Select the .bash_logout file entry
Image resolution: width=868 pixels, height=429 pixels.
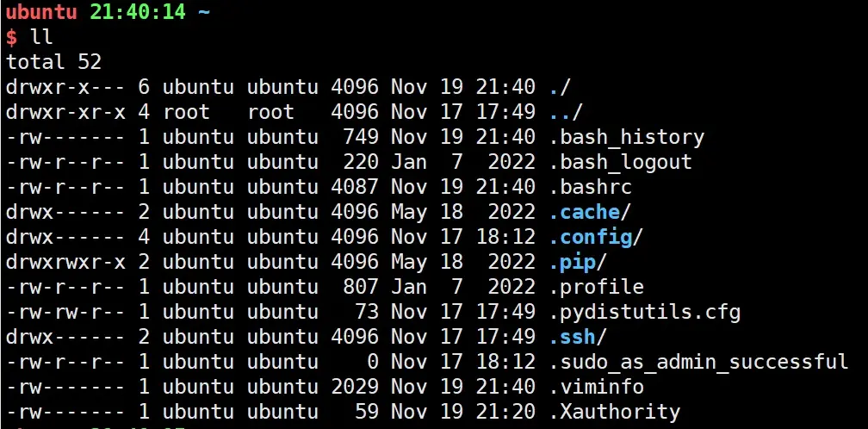click(x=621, y=162)
